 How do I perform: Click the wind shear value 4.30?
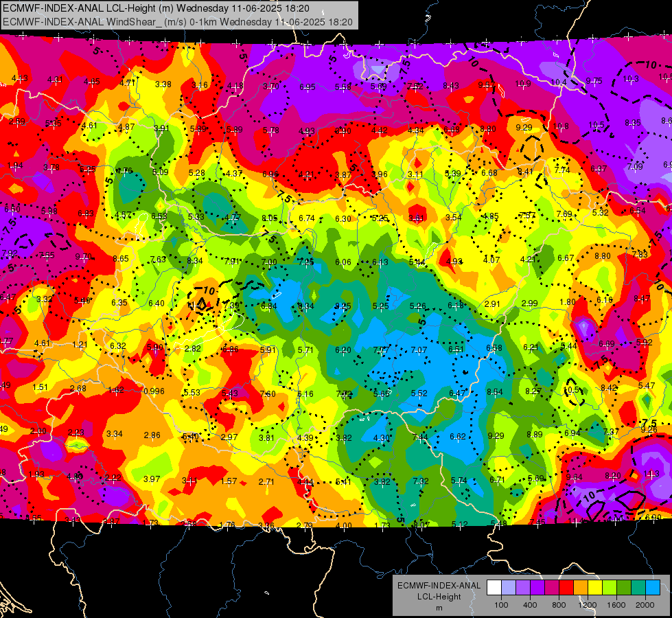click(382, 438)
